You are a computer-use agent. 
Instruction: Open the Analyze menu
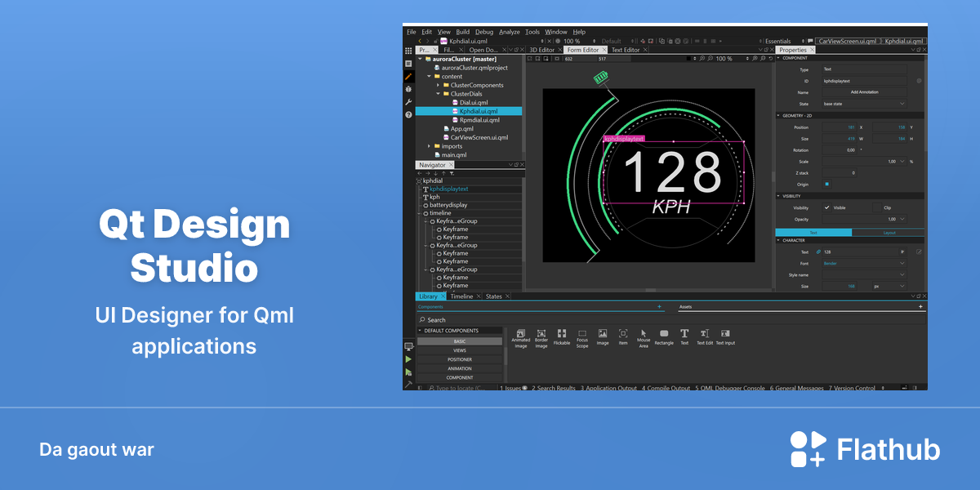[509, 32]
